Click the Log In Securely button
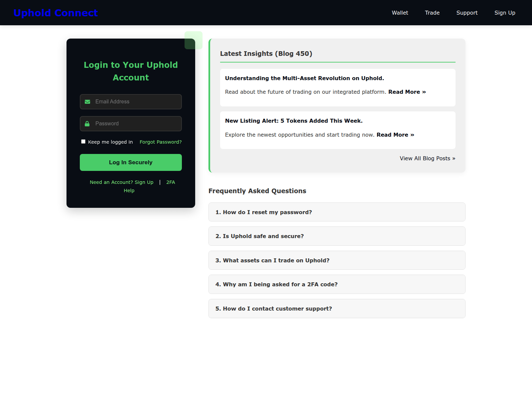 click(x=131, y=162)
